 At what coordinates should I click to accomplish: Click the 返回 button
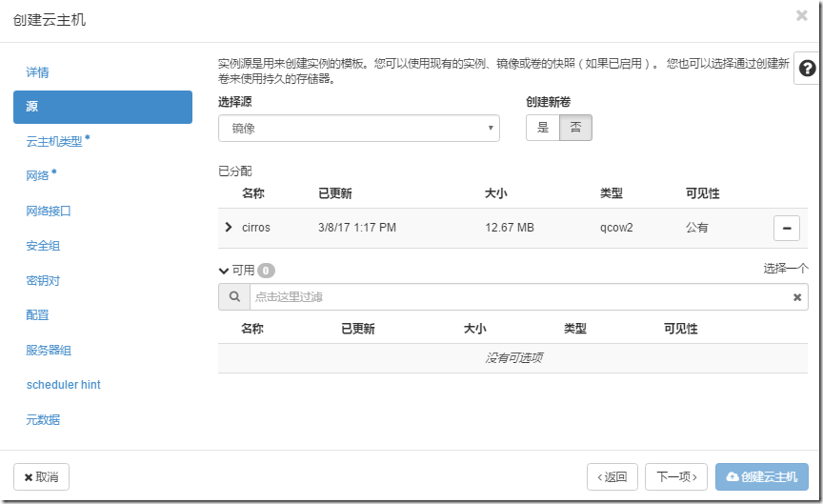coord(612,476)
